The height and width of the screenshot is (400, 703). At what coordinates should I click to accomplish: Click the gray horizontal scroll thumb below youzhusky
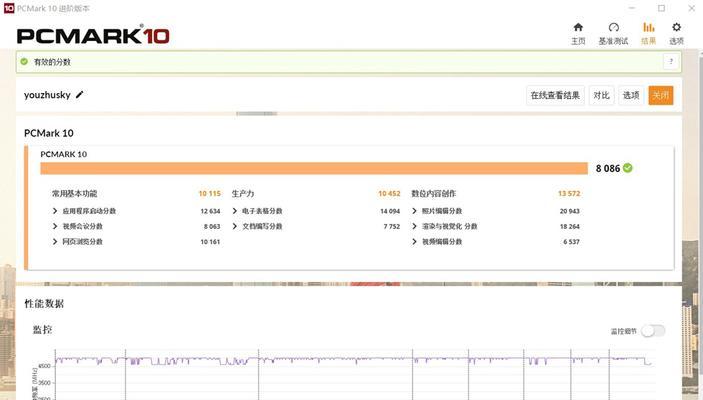(x=257, y=113)
